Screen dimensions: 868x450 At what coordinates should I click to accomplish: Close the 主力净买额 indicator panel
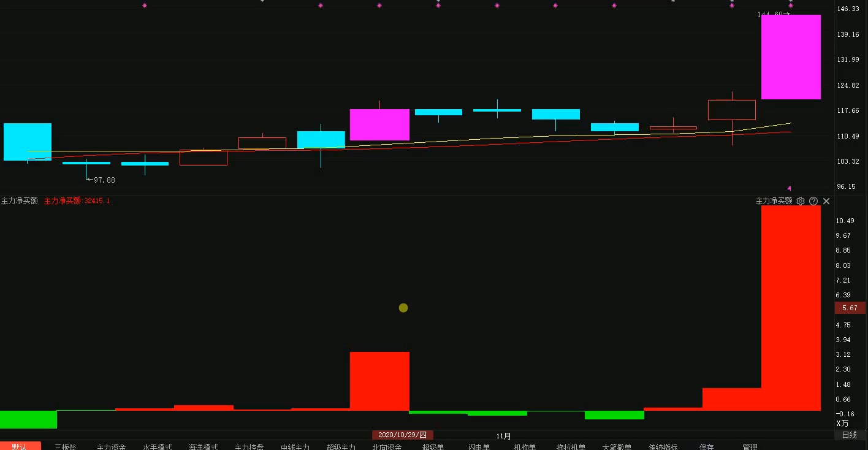tap(826, 201)
